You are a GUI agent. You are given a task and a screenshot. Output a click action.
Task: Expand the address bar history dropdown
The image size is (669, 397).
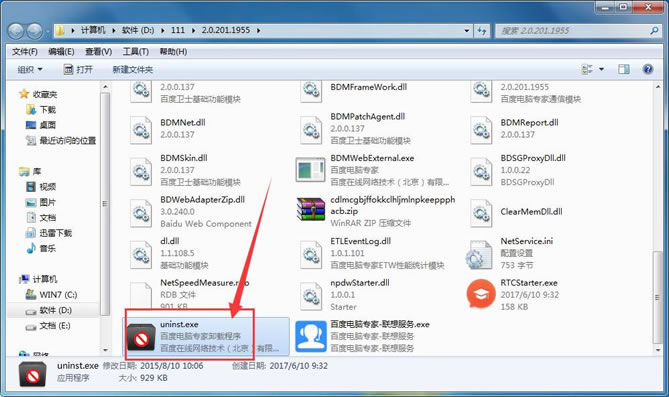click(x=467, y=30)
